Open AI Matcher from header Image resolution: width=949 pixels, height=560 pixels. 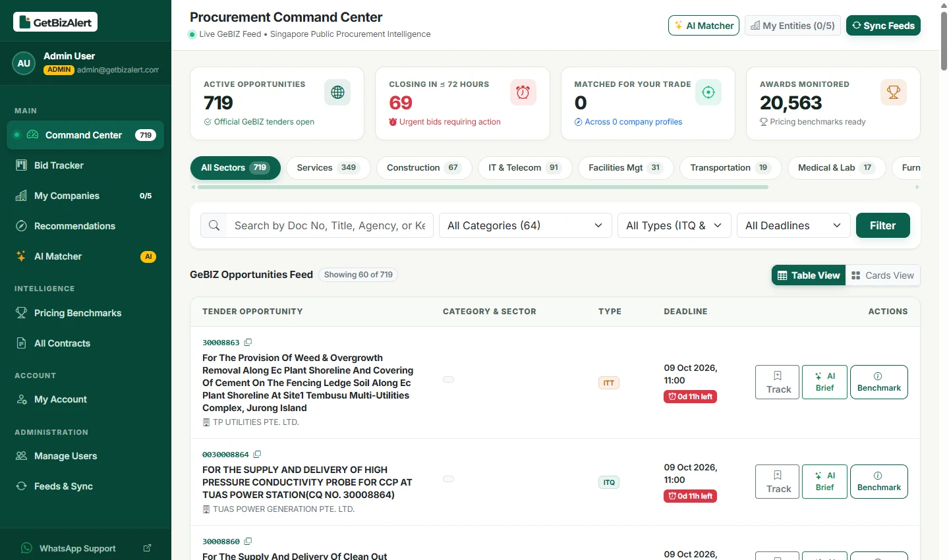point(704,26)
